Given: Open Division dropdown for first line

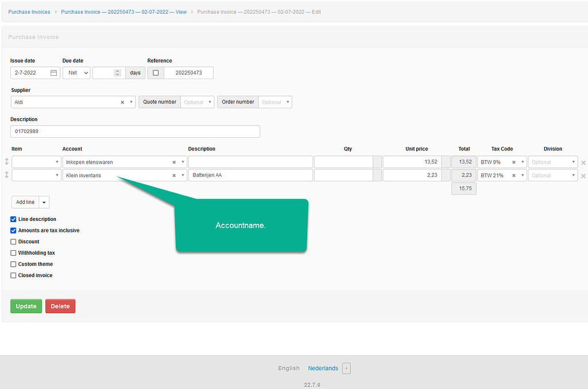Looking at the screenshot, I should click(x=553, y=162).
